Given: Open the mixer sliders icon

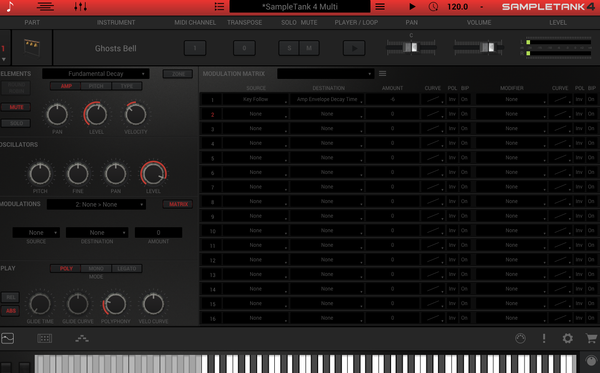Looking at the screenshot, I should (x=80, y=7).
